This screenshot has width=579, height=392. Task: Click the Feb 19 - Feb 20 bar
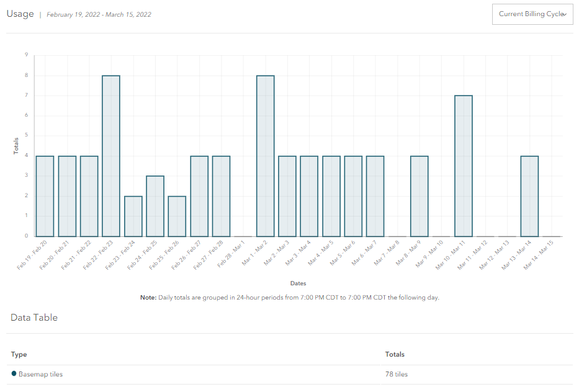click(45, 196)
